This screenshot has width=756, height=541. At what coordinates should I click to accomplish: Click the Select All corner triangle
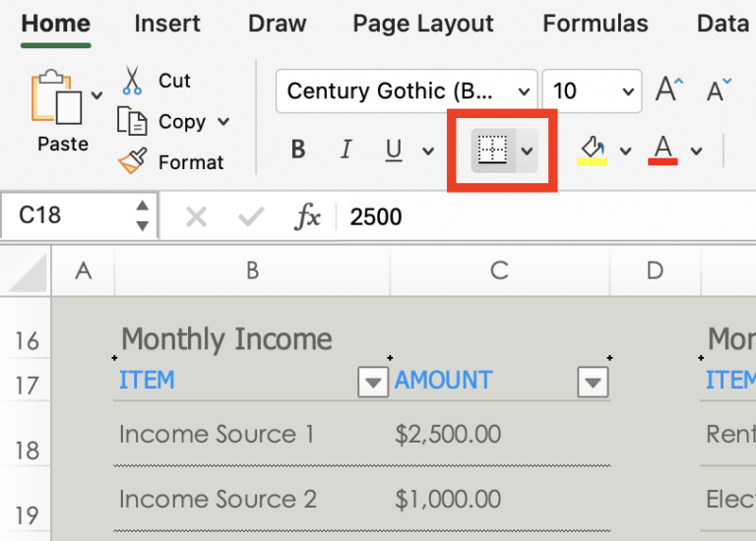[29, 272]
